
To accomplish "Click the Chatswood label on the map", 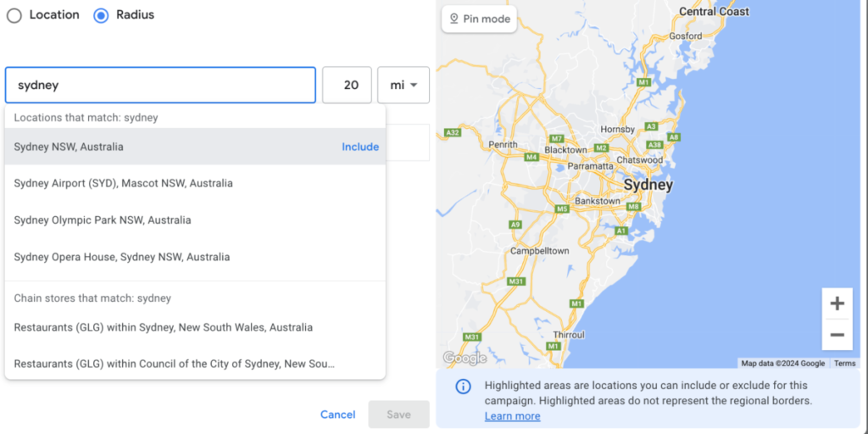I will point(639,160).
